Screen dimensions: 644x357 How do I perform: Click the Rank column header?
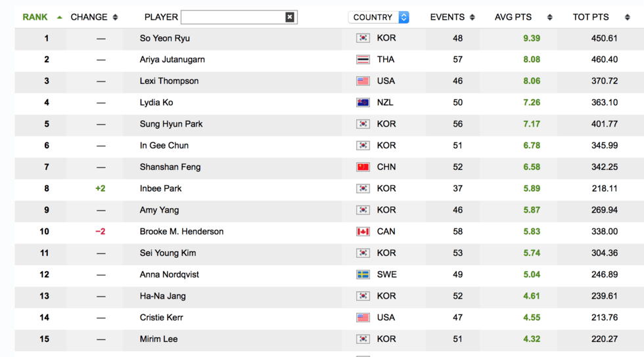pyautogui.click(x=35, y=17)
